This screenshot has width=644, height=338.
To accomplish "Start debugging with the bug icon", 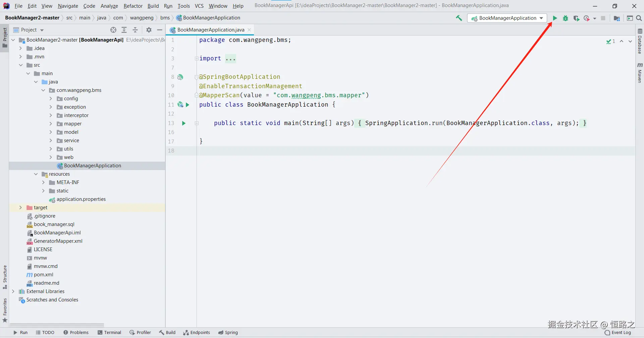I will tap(566, 18).
